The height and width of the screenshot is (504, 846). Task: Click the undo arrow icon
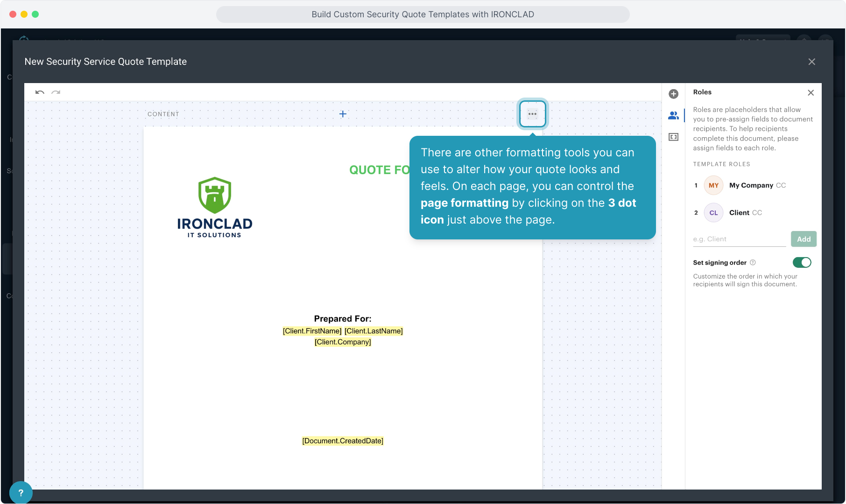point(40,92)
